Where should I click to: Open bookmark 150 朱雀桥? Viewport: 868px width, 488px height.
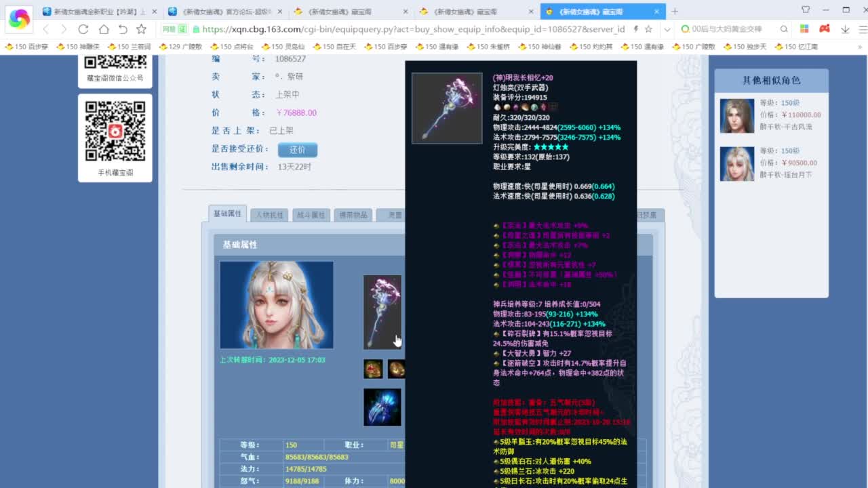click(x=488, y=47)
